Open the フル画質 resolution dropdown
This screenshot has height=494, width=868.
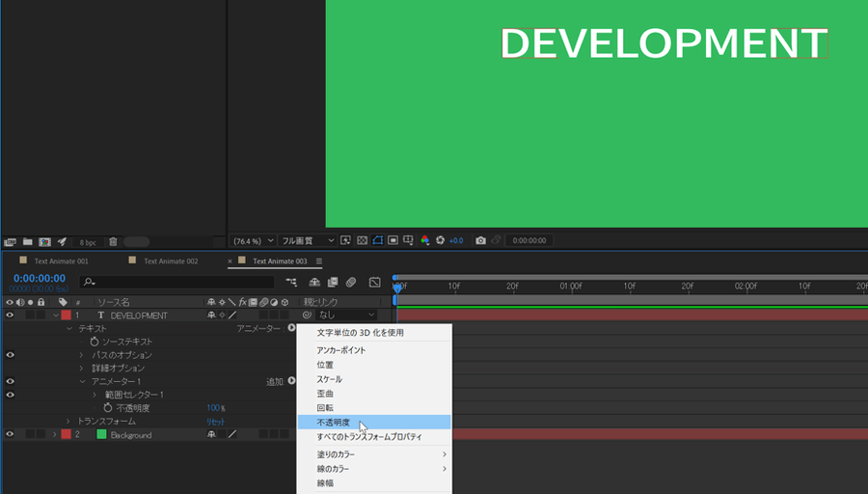308,240
